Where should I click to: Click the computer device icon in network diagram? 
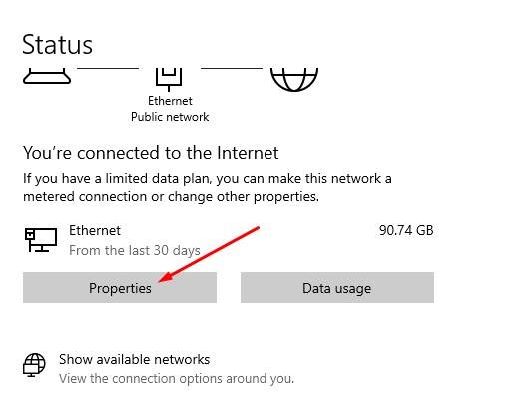47,76
